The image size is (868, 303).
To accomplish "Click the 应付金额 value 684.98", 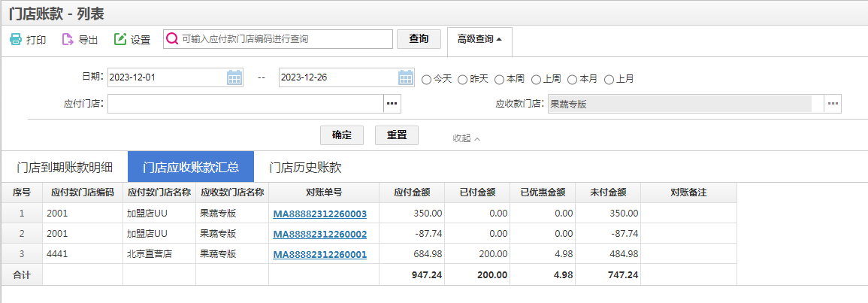I will coord(428,254).
